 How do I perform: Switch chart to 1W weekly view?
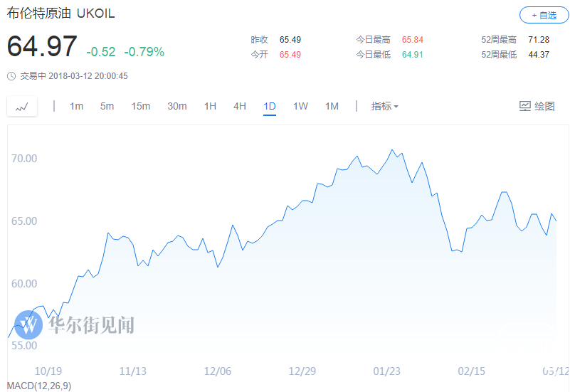click(x=300, y=106)
